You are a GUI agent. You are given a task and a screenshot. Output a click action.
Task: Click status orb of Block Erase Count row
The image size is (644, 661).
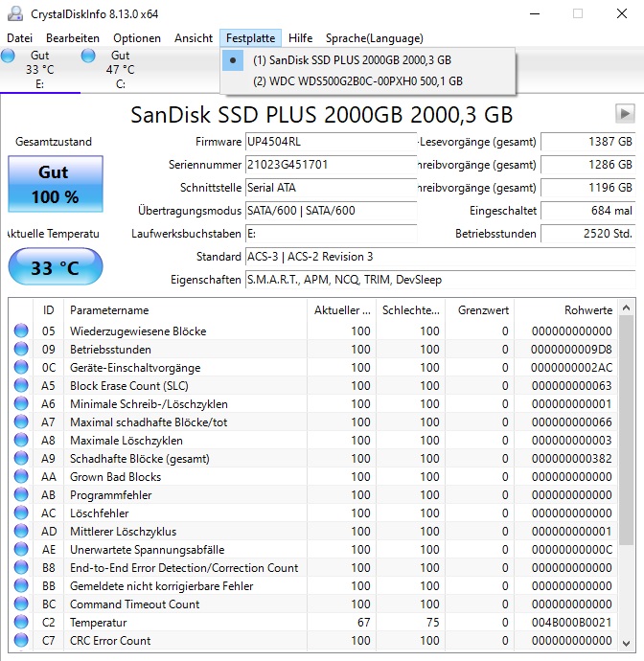coord(21,385)
